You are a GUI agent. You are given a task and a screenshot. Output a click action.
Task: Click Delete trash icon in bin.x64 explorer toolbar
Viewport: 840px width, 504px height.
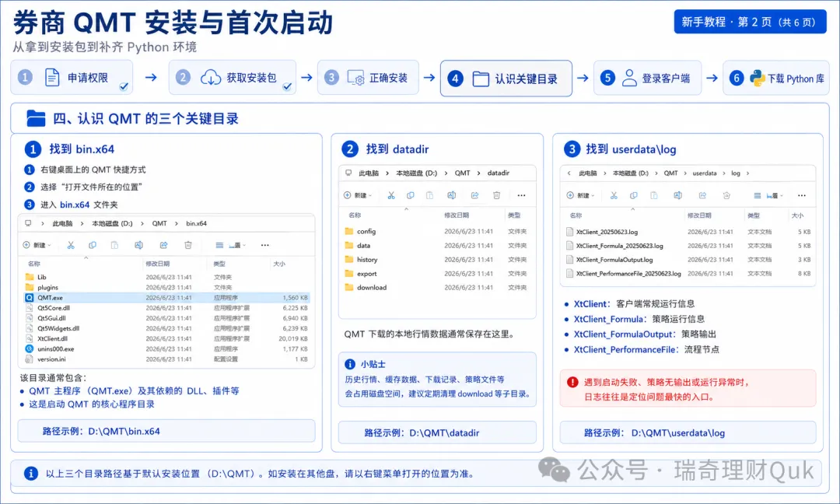(x=188, y=245)
